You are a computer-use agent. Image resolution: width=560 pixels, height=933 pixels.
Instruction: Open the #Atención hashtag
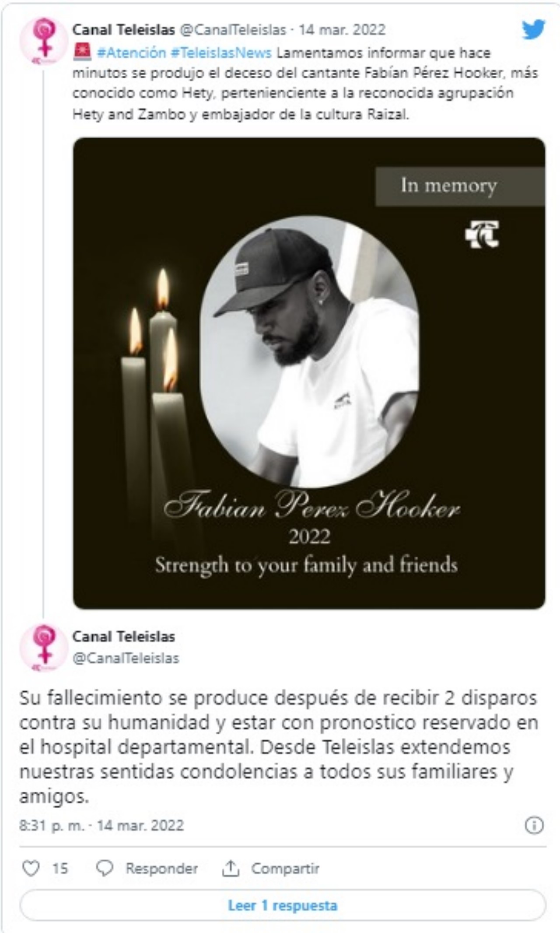pyautogui.click(x=131, y=53)
